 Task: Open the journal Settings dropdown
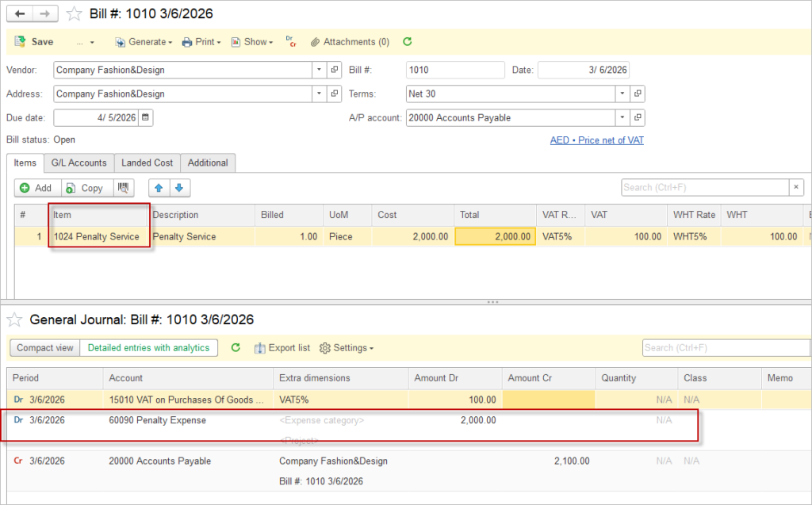pyautogui.click(x=347, y=348)
